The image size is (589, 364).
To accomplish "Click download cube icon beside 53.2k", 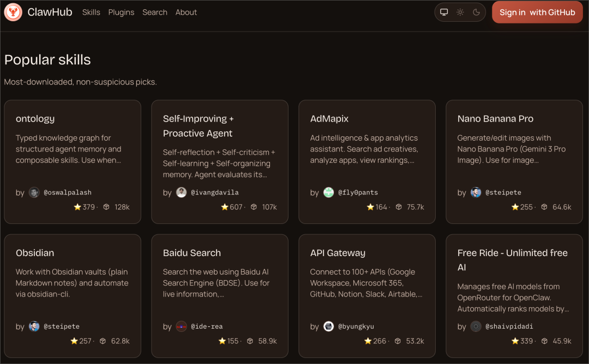I will coord(398,341).
